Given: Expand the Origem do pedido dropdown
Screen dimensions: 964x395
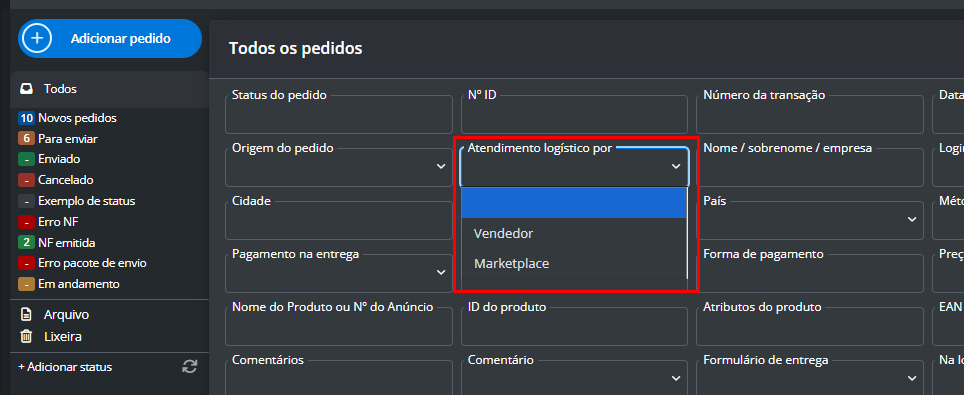Looking at the screenshot, I should (x=339, y=167).
